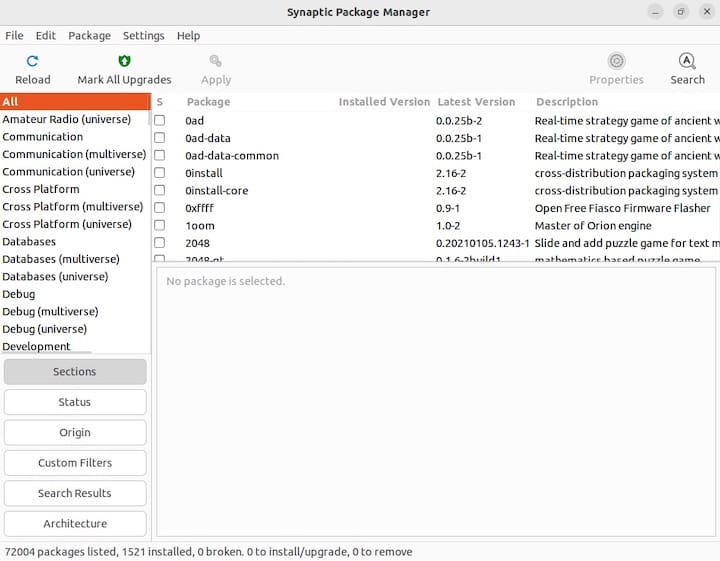Open the Edit menu
The height and width of the screenshot is (561, 720).
tap(45, 35)
